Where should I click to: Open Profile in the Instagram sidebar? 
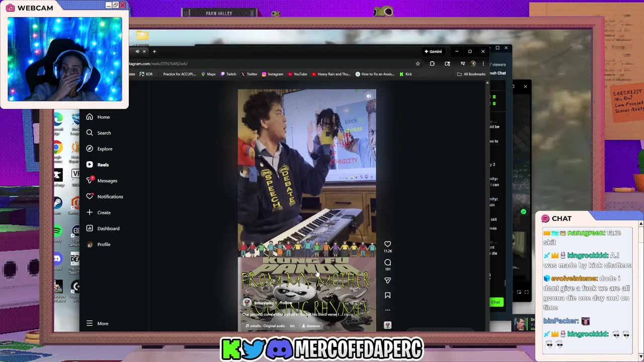(98, 244)
